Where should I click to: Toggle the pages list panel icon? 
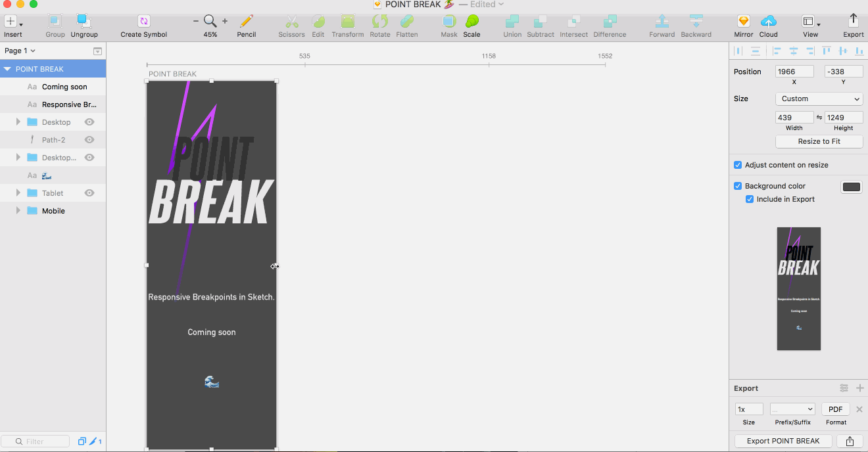click(97, 51)
